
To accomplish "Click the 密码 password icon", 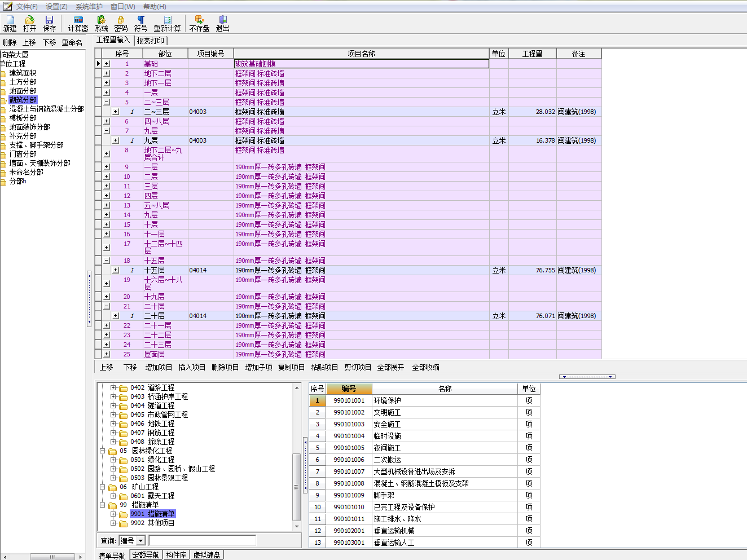I will [x=121, y=23].
